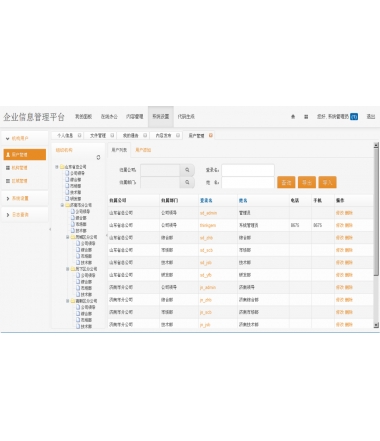Click search icon beside the company field

pos(187,170)
